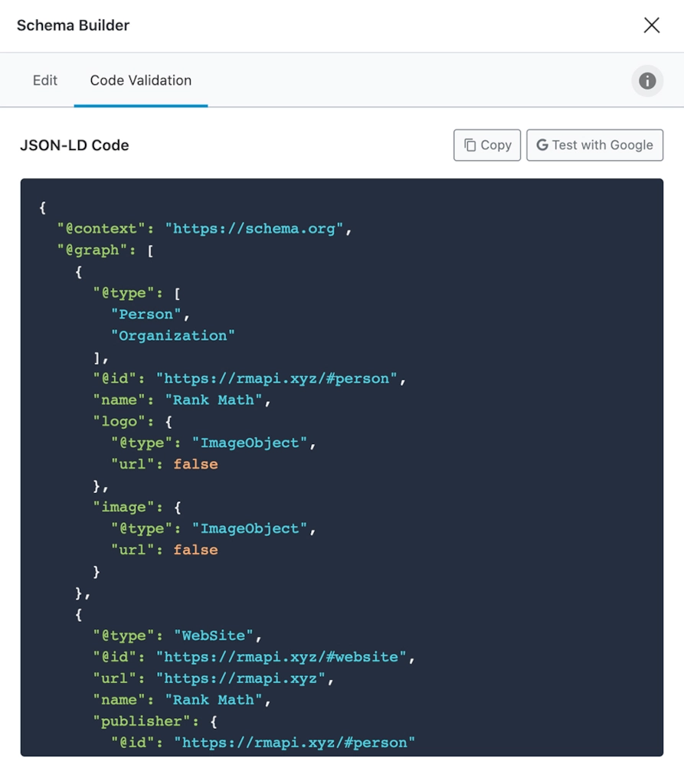The height and width of the screenshot is (784, 684).
Task: Click the "https://rmapi.xyz/#person" @id value under Organization
Action: coord(277,378)
